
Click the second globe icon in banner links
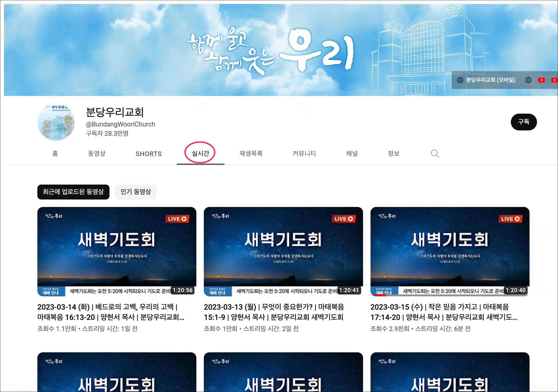tap(528, 80)
